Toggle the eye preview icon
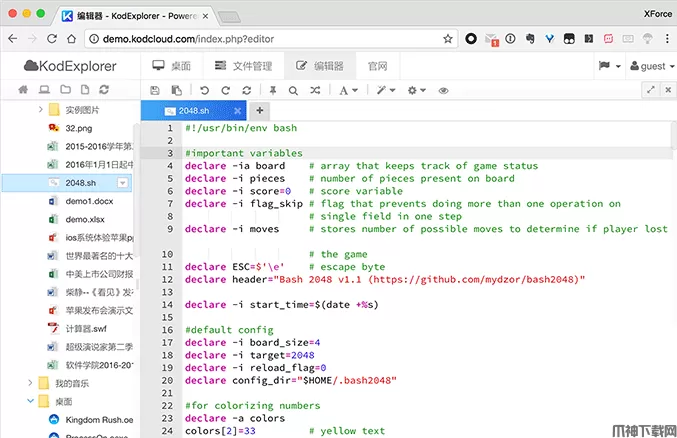Screen dimensions: 677x438 click(443, 90)
